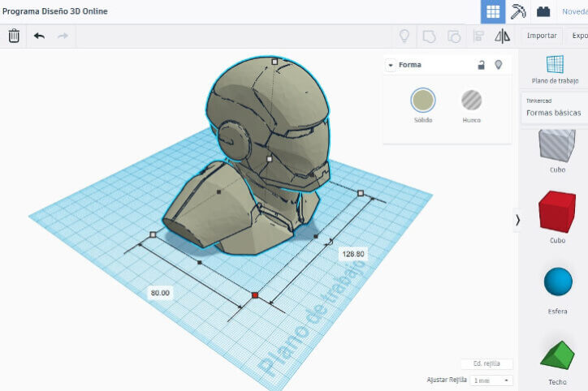Open the Minecraft blocks pickaxe view
The width and height of the screenshot is (588, 391).
(x=518, y=11)
